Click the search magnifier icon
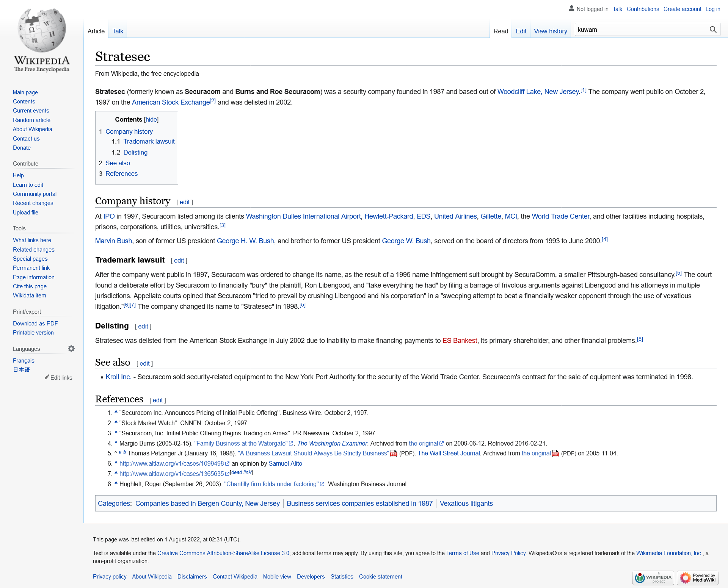728x588 pixels. (713, 30)
